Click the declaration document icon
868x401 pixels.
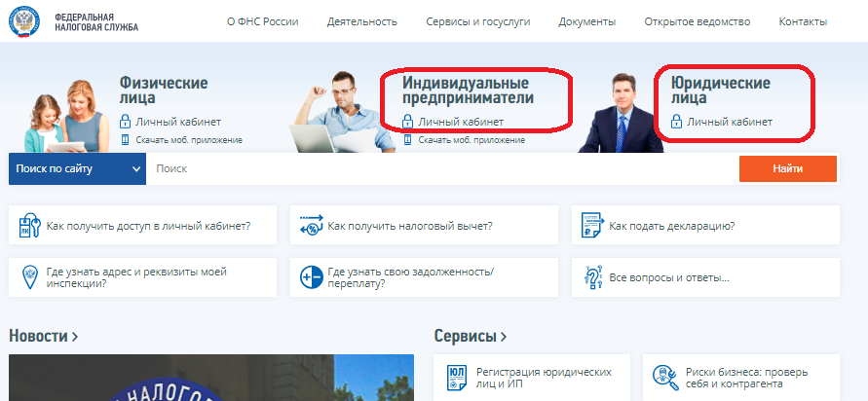point(591,226)
